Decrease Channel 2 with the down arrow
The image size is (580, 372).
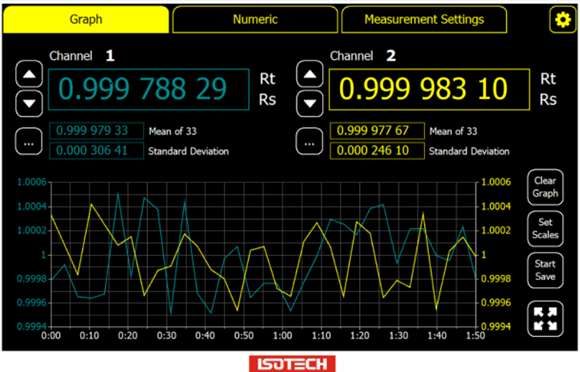pyautogui.click(x=310, y=104)
